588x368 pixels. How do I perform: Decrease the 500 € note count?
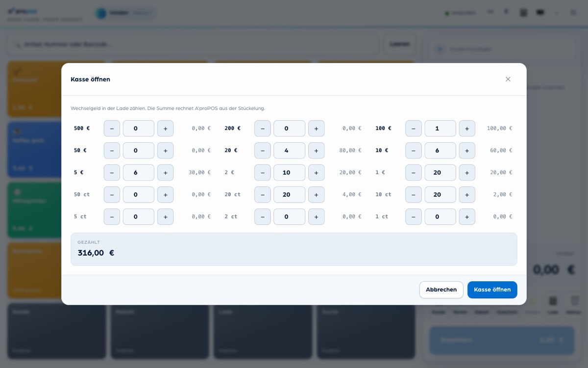point(112,129)
